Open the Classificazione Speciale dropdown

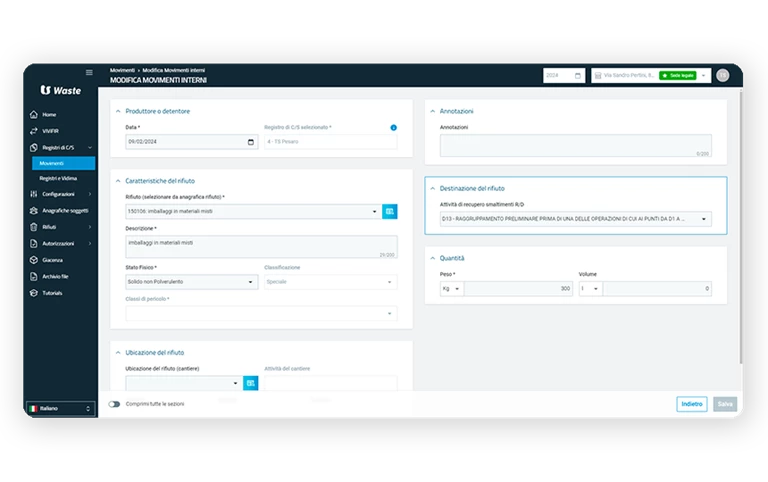(331, 282)
